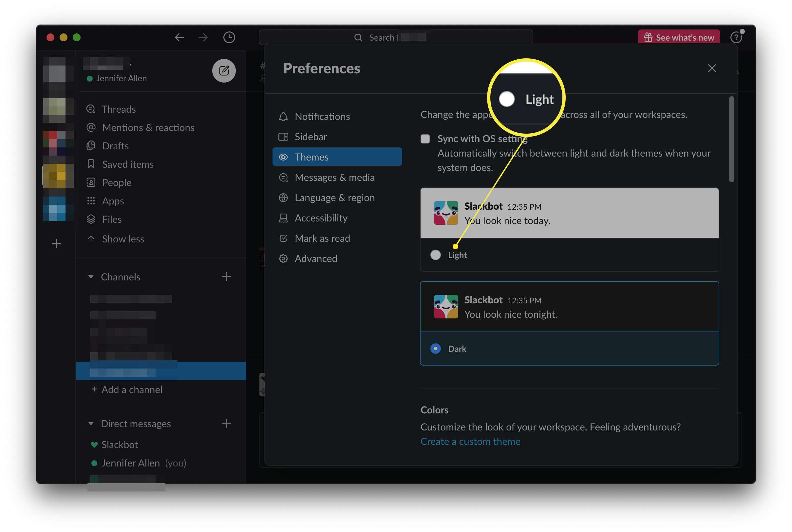Image resolution: width=792 pixels, height=532 pixels.
Task: Click the Slackbot avatar in light preview
Action: coord(446,213)
